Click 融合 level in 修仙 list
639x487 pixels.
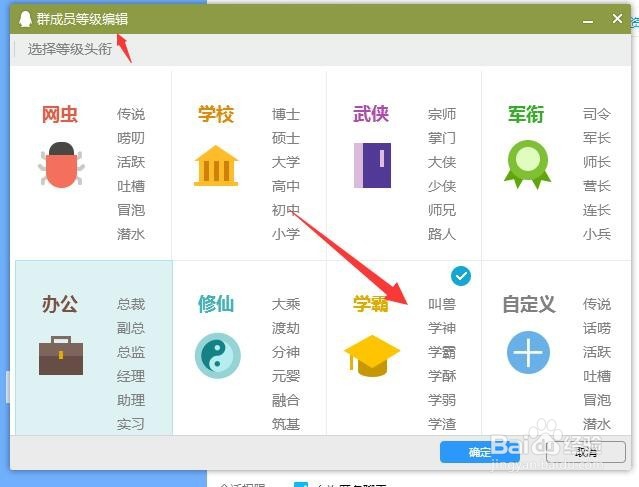click(286, 401)
